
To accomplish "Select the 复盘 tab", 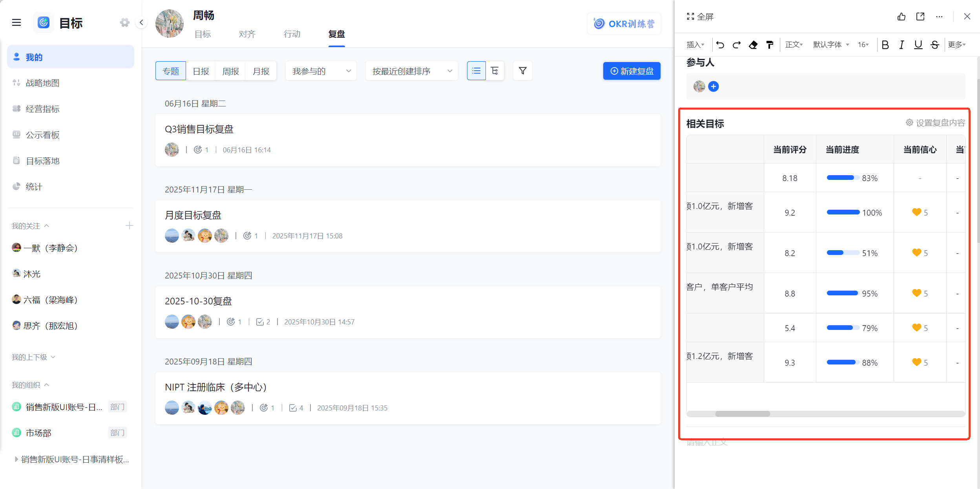I will pos(337,34).
